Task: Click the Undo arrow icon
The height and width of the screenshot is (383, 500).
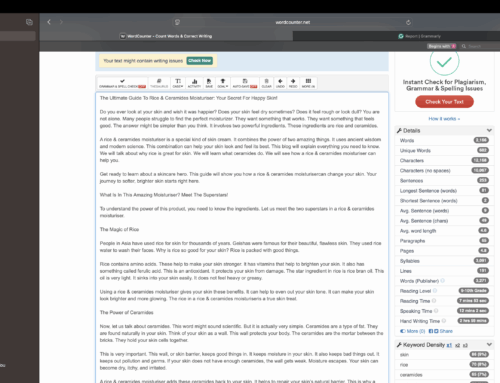Action: point(280,83)
